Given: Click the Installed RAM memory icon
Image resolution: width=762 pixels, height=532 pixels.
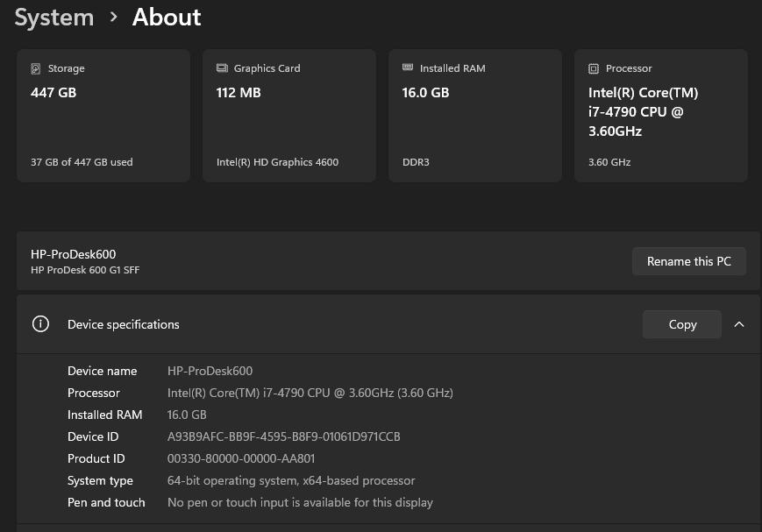Looking at the screenshot, I should tap(408, 67).
